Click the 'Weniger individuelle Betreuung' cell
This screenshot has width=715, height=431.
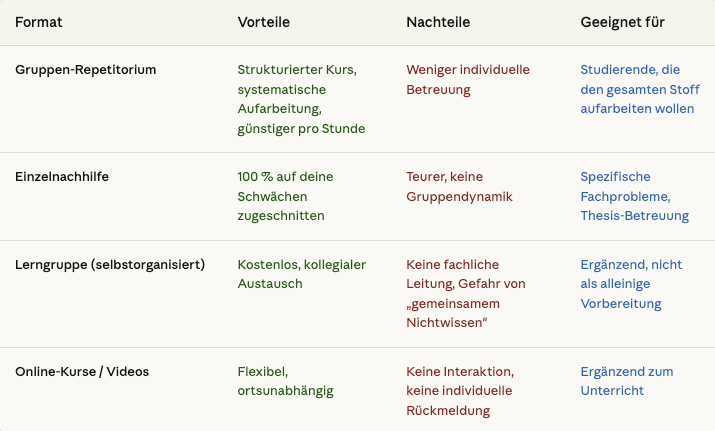click(x=468, y=80)
